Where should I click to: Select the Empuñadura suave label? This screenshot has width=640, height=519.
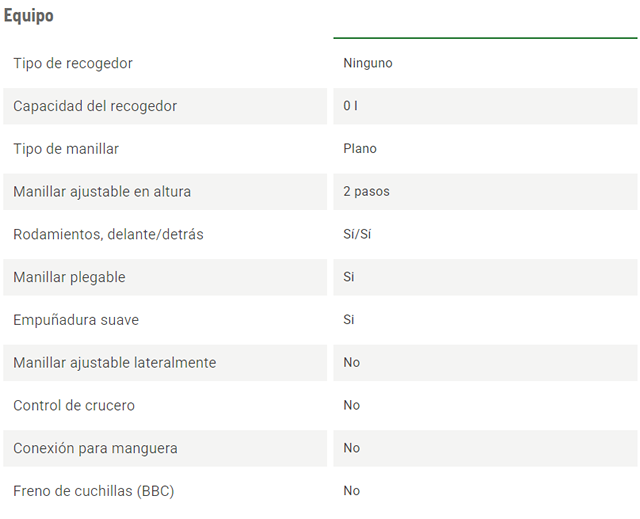pyautogui.click(x=76, y=320)
